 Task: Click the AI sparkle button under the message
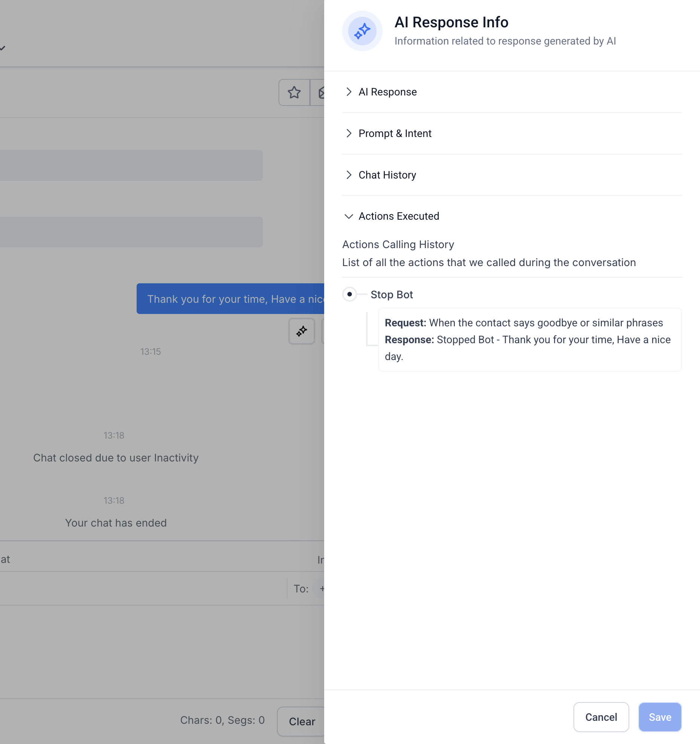[302, 331]
